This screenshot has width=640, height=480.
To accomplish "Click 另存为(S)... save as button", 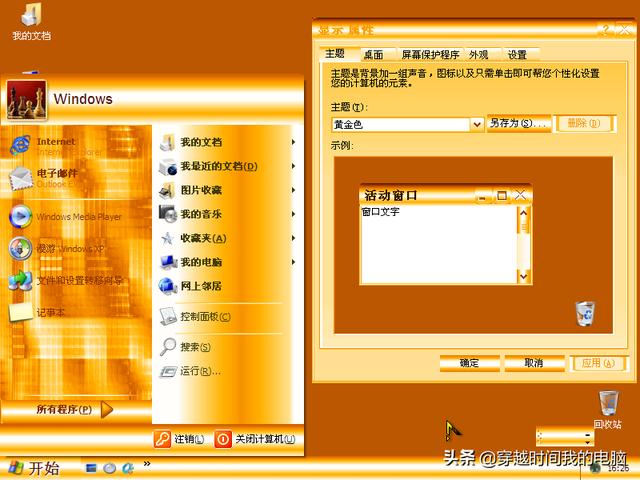I will 518,123.
